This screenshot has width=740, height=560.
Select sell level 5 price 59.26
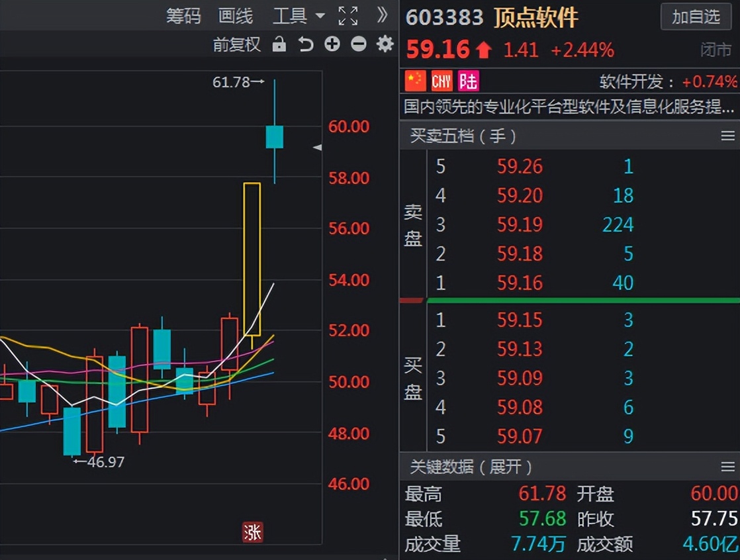pos(520,167)
